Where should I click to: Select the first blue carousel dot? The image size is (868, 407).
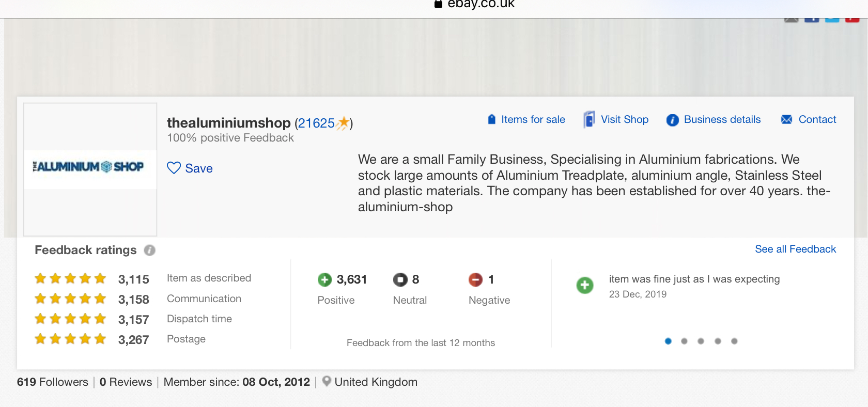tap(668, 341)
